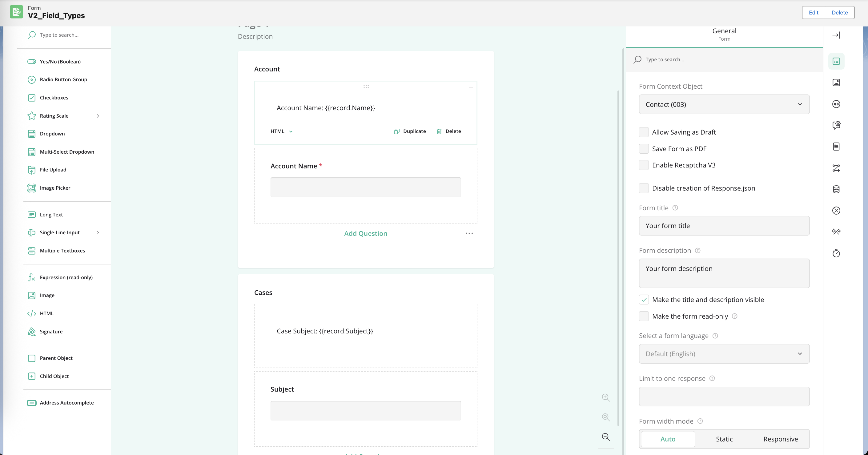Click the Duplicate icon on the HTML block

click(396, 131)
